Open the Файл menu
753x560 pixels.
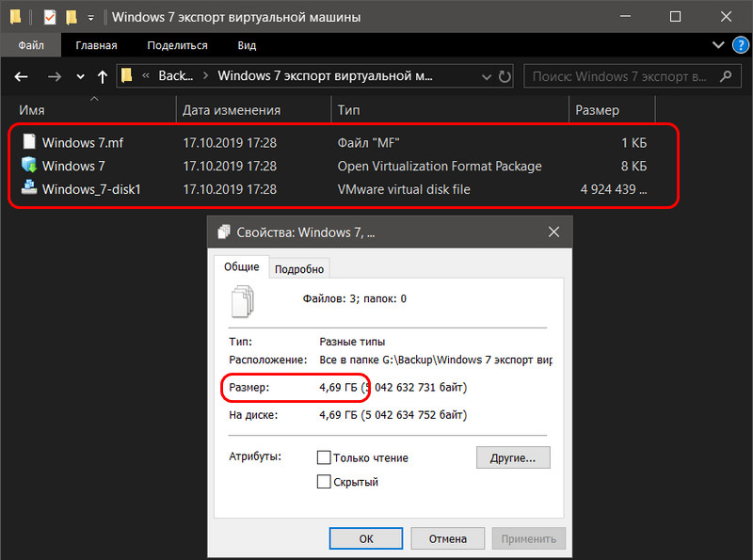tap(31, 45)
